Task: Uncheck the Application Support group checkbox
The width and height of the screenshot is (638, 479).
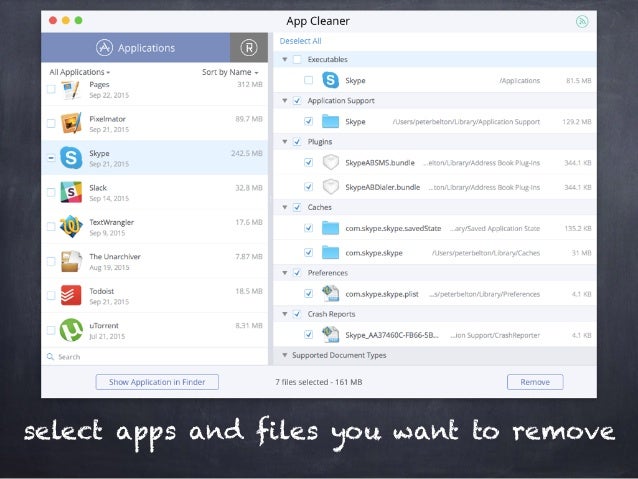Action: click(x=297, y=101)
